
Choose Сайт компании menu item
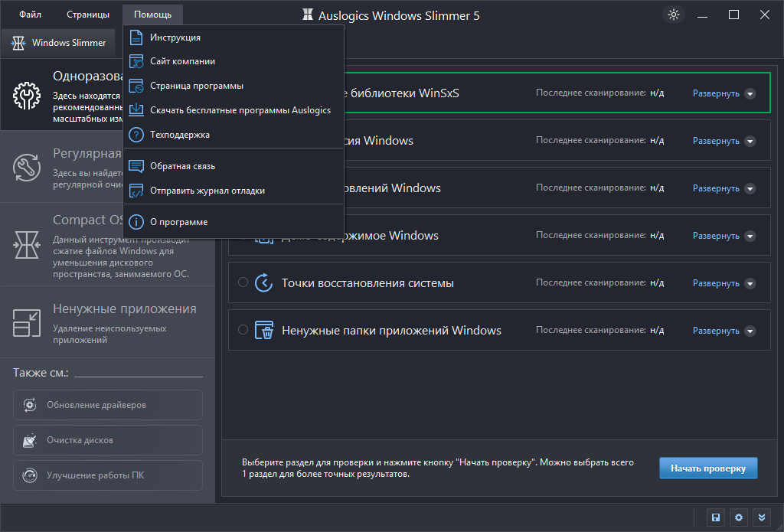coord(234,61)
